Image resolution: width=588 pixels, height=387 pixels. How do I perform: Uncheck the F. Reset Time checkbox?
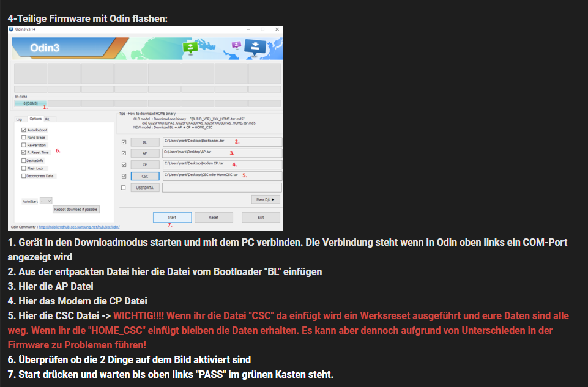point(24,152)
